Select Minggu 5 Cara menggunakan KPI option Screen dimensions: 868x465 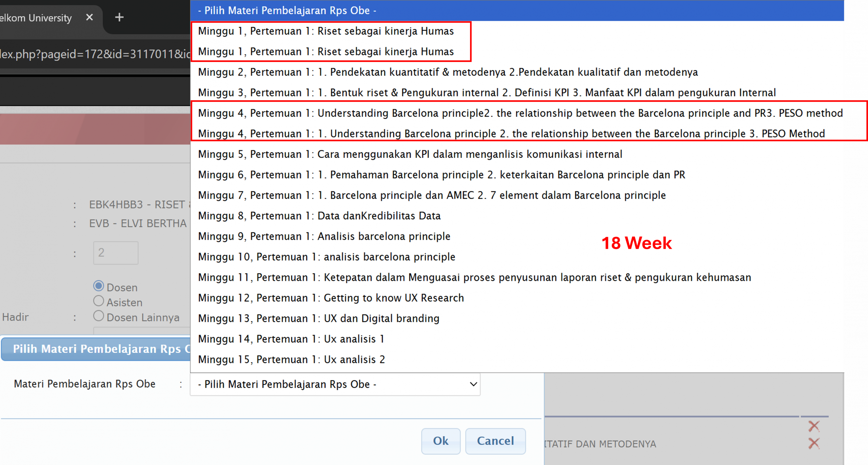point(517,154)
